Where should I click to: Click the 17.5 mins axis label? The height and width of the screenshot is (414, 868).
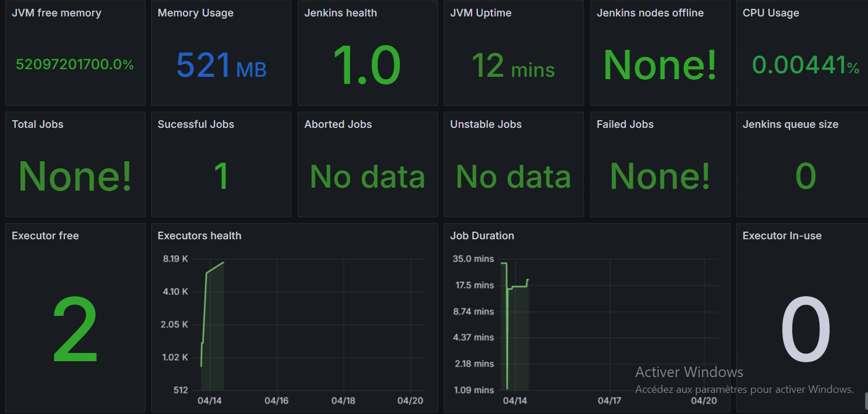pos(473,285)
